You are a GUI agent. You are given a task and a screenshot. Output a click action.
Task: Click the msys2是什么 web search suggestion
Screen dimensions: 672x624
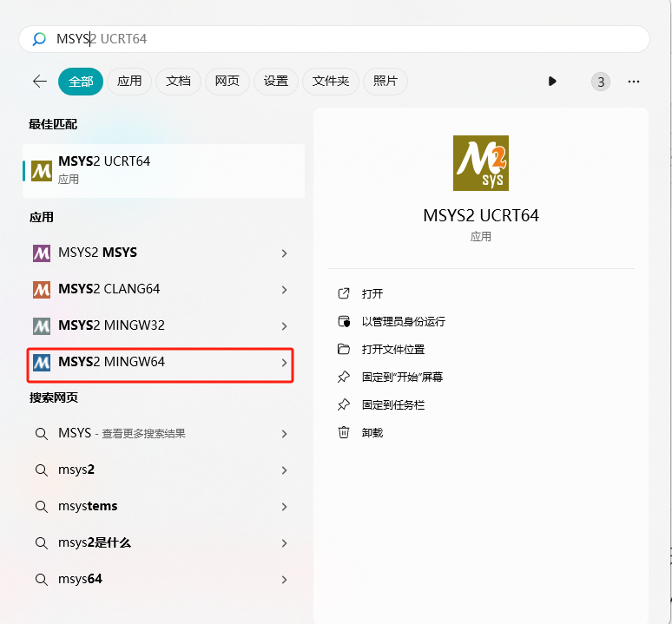[x=161, y=543]
